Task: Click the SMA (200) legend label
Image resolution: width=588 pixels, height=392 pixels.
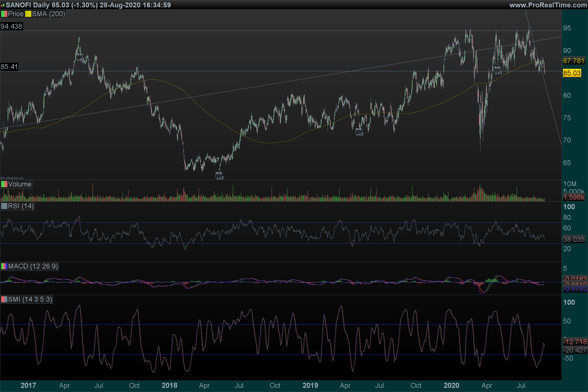Action: point(49,14)
